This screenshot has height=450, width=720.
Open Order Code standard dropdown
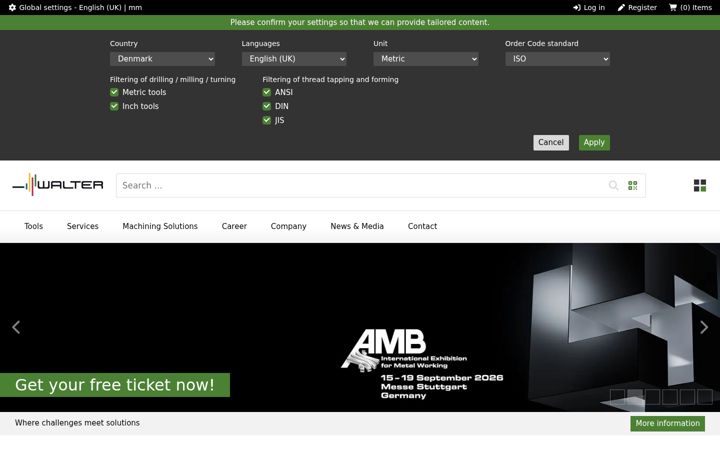click(x=557, y=59)
